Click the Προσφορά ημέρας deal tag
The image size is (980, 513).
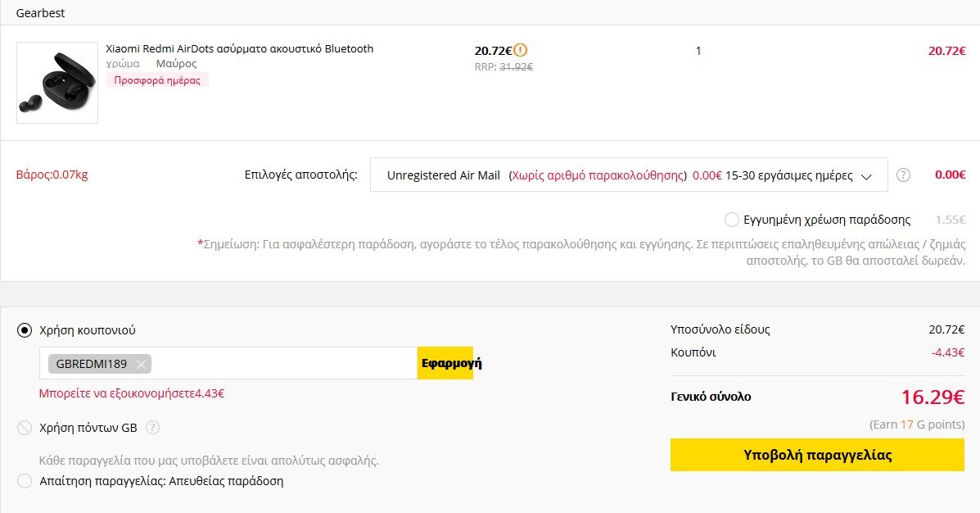click(x=157, y=80)
